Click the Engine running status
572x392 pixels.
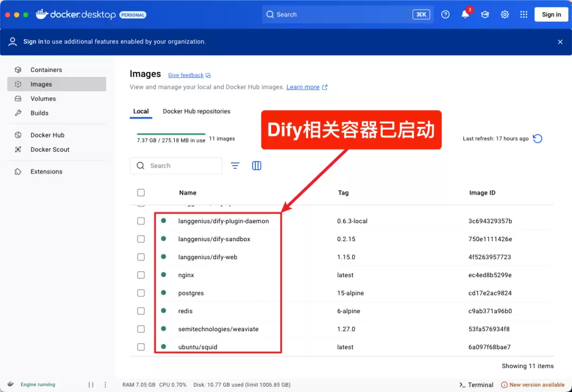[38, 385]
